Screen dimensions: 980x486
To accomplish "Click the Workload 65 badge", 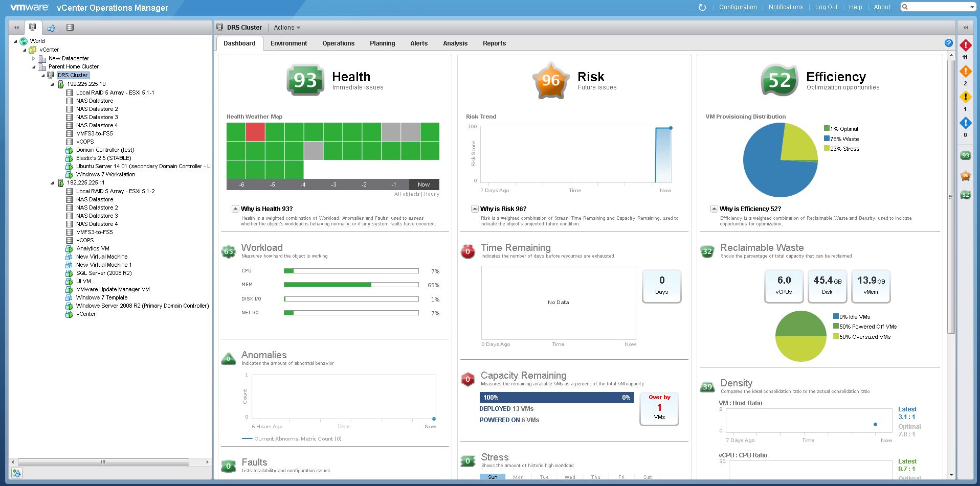I will coord(229,251).
